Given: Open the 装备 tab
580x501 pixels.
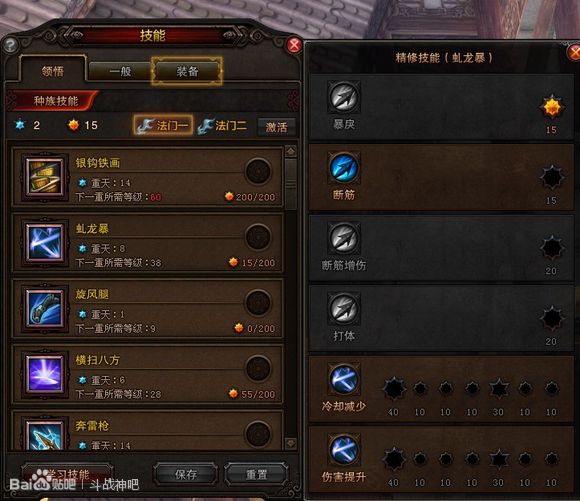Looking at the screenshot, I should 187,71.
